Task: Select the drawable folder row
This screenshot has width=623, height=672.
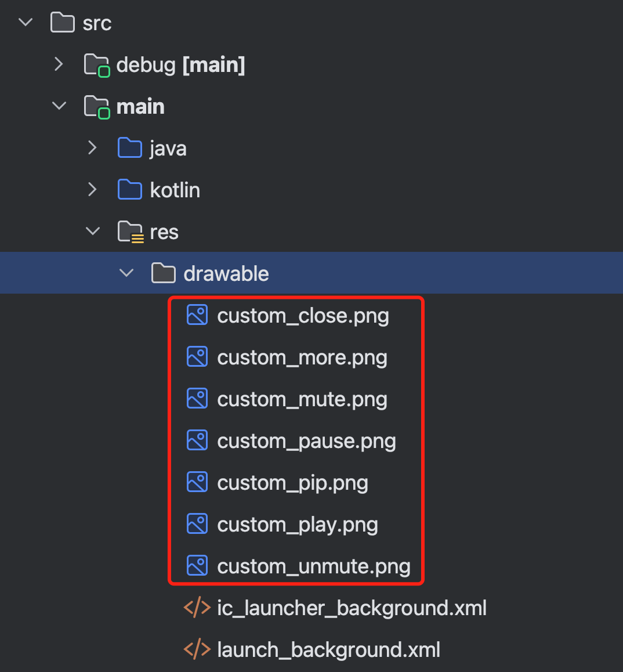Action: point(226,274)
